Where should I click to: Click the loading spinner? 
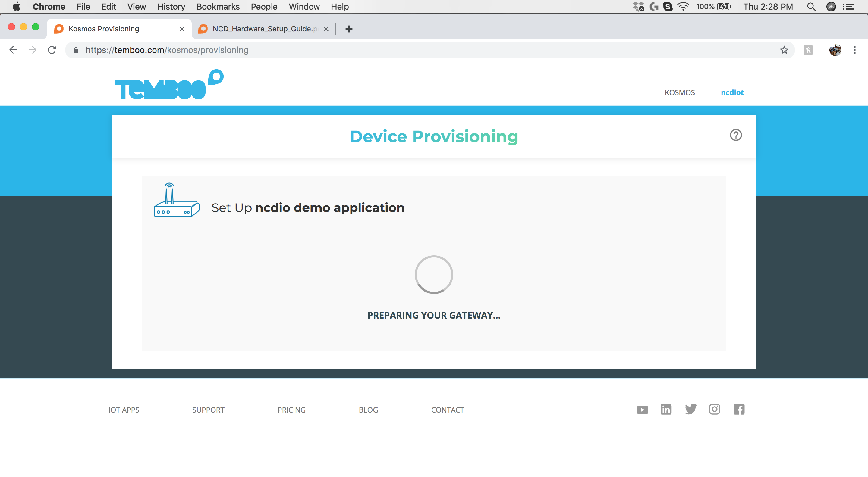pos(434,274)
